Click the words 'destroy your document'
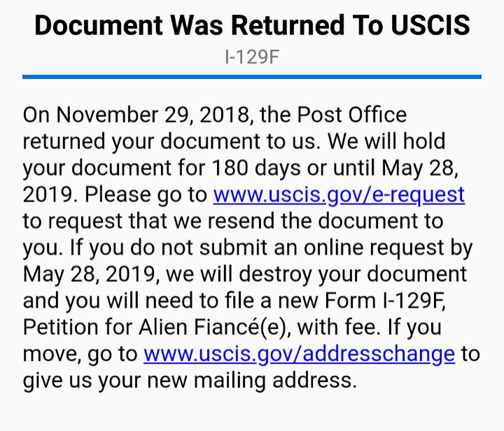Viewport: 504px width, 431px height. (353, 274)
